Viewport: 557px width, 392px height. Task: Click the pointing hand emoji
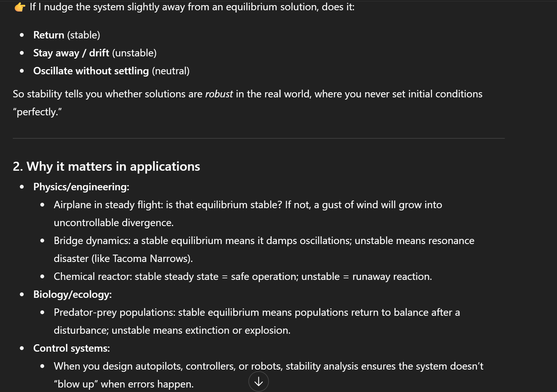(x=20, y=7)
